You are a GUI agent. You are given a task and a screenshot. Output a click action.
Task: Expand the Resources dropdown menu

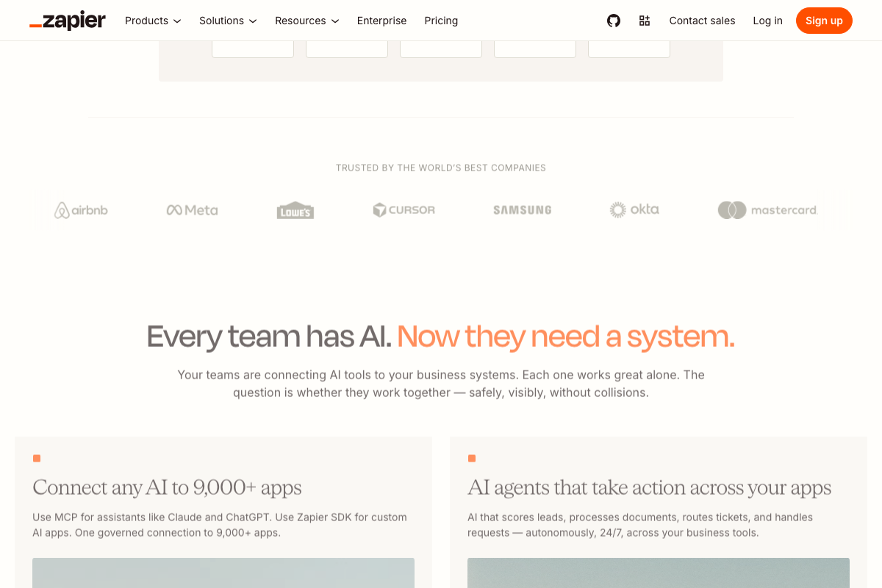[x=307, y=21]
